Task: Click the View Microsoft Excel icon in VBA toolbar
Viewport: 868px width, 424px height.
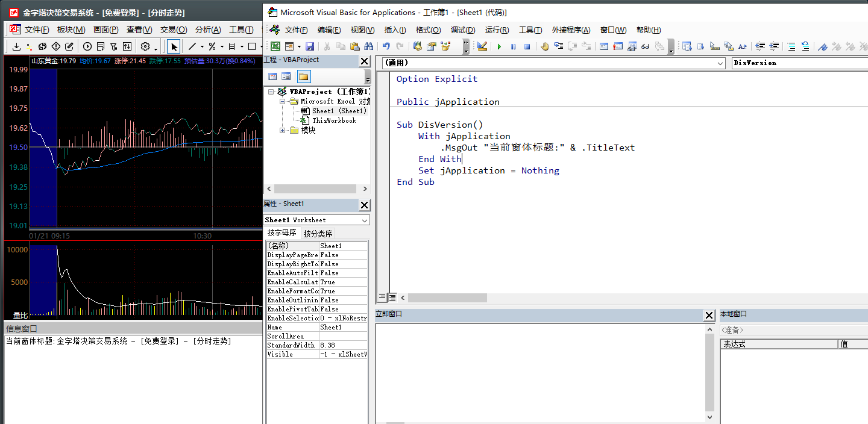Action: tap(275, 46)
